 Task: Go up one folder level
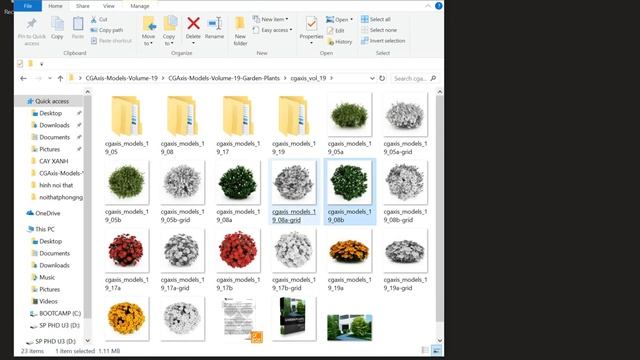coord(60,78)
